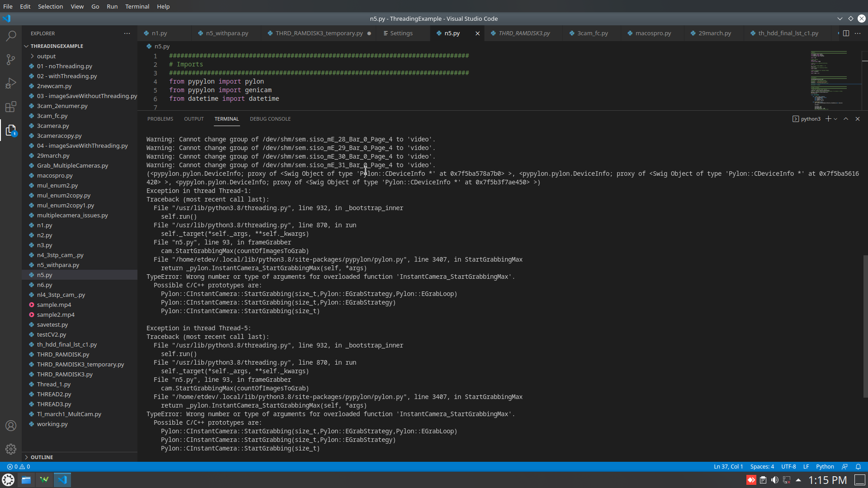Click the terminal vertical scrollbar
Image resolution: width=868 pixels, height=488 pixels.
[865, 325]
